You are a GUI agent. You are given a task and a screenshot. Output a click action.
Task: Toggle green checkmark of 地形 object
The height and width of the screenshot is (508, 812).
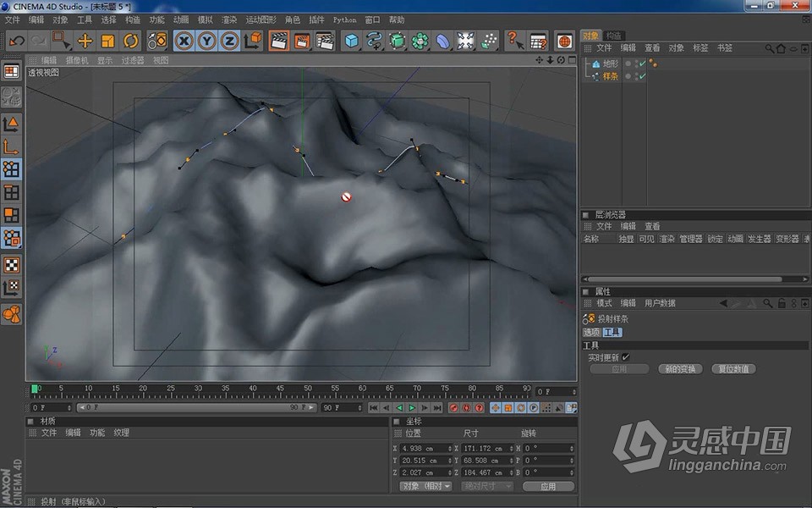click(643, 63)
